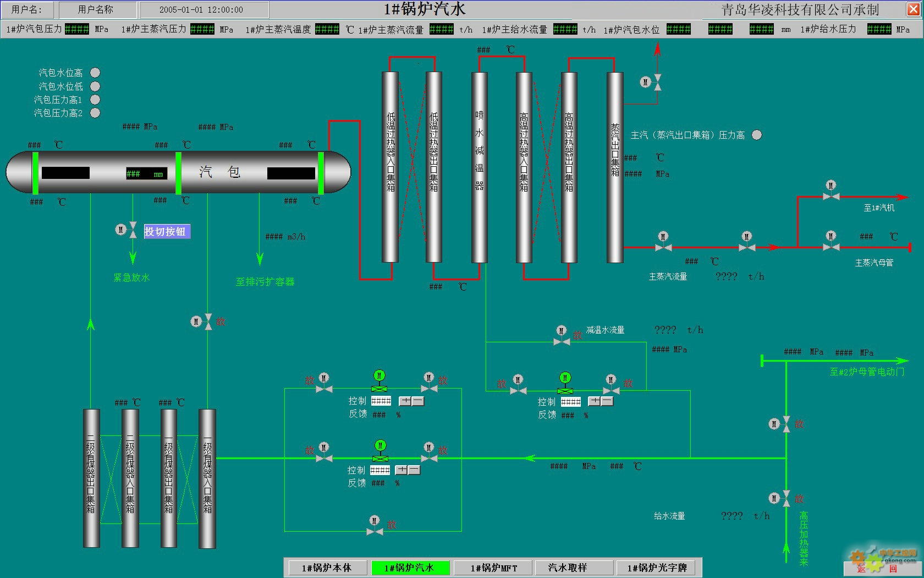
Task: Click the 汽包水位高 alarm indicator
Action: click(95, 73)
